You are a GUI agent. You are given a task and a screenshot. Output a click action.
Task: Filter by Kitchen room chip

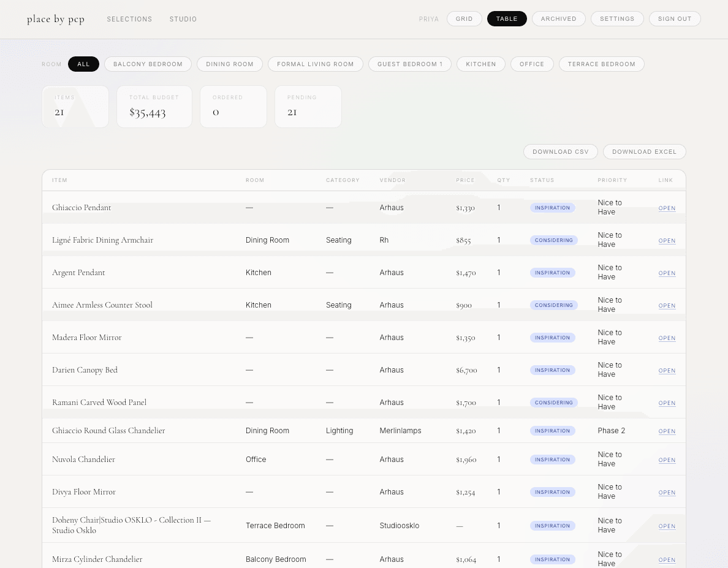click(481, 64)
